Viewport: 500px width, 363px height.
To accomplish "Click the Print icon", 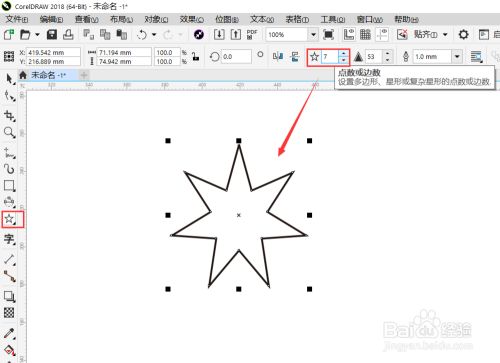I will click(x=68, y=34).
